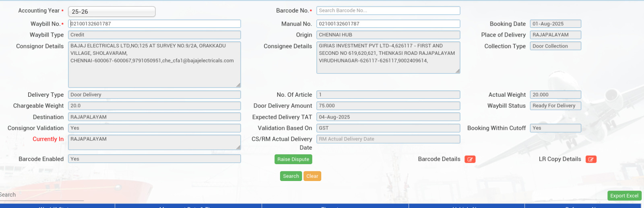This screenshot has height=208, width=644.
Task: Select the Door Delivery Amount field
Action: [388, 106]
